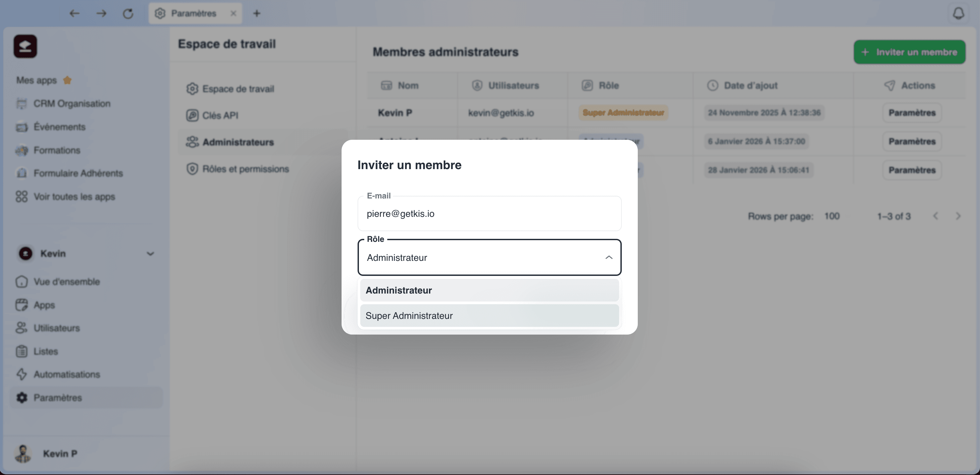Go to the previous page of the table
The image size is (980, 475).
936,216
